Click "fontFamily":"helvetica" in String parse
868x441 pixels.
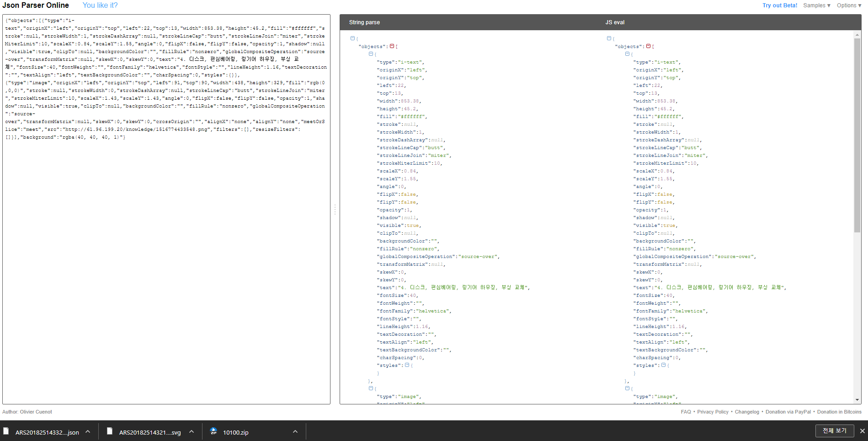pyautogui.click(x=414, y=311)
